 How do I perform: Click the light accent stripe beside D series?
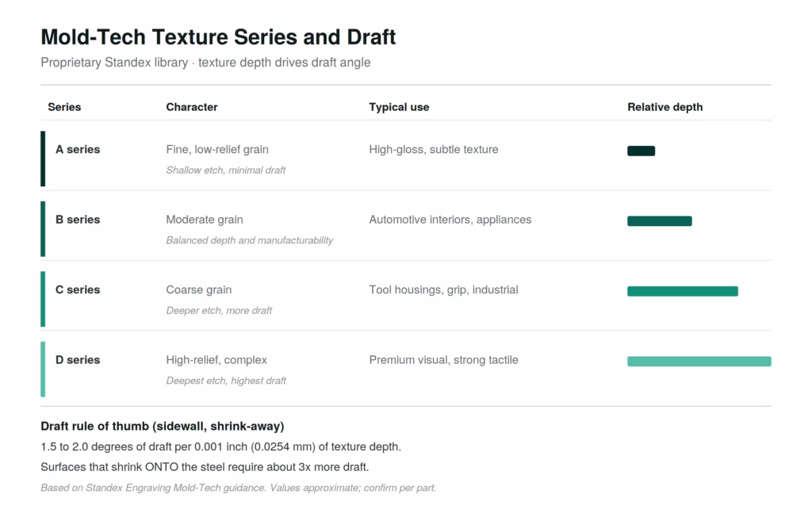point(43,370)
